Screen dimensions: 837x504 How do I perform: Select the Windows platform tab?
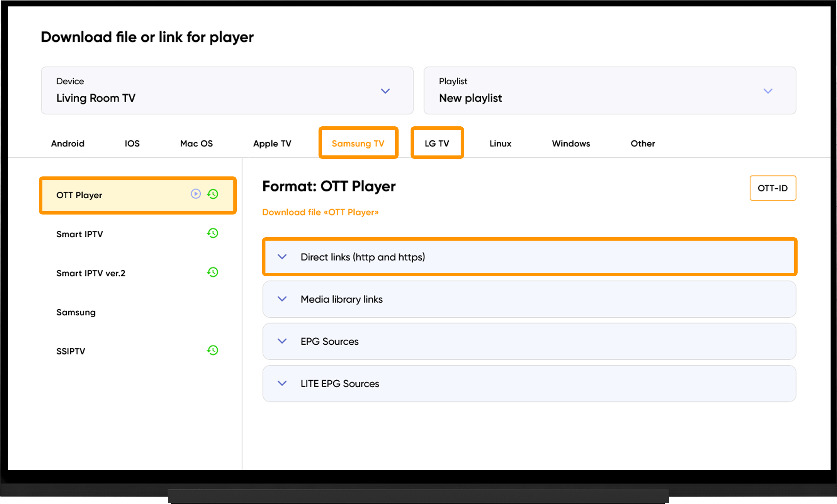(x=571, y=143)
